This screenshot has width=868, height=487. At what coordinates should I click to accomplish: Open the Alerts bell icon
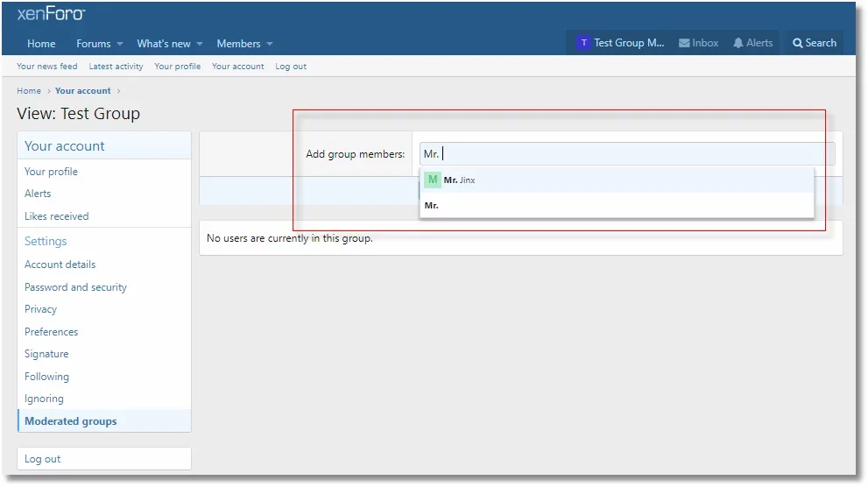[738, 43]
